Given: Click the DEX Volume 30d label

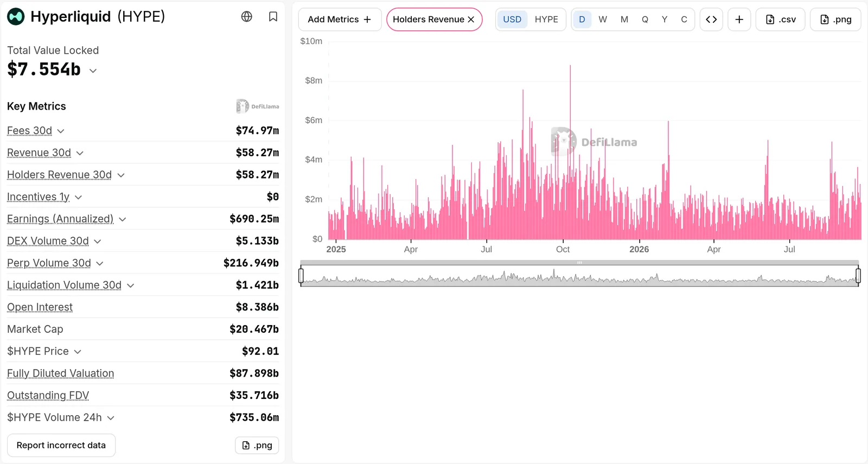Looking at the screenshot, I should click(x=48, y=241).
